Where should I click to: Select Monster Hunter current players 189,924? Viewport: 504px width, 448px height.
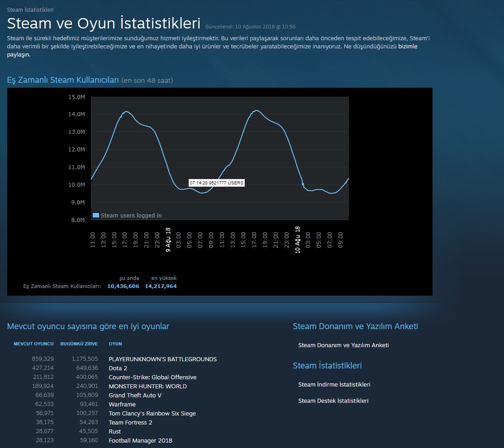coord(43,386)
